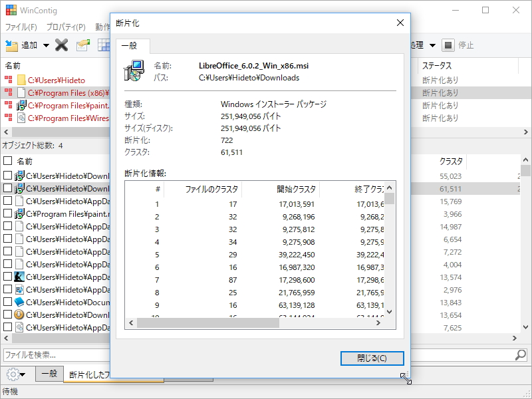Click the fragment list vertical scrollbar thumb
Screen dimensions: 532x399
(390, 198)
